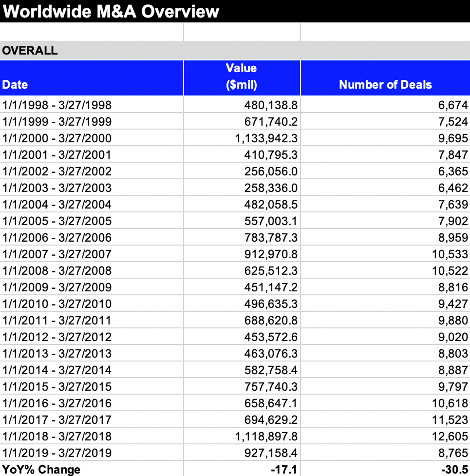
Task: Click deal count 10,618 for 2016
Action: (450, 403)
